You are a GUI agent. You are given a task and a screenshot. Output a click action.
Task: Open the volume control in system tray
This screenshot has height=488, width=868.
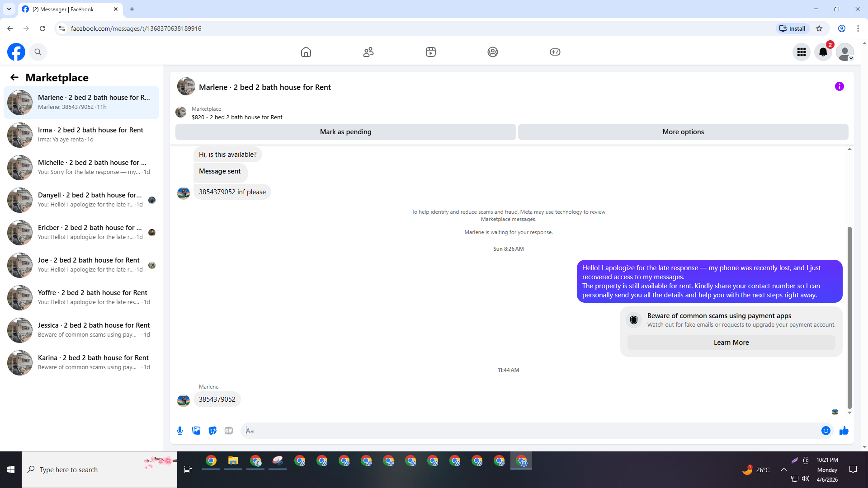tap(806, 479)
